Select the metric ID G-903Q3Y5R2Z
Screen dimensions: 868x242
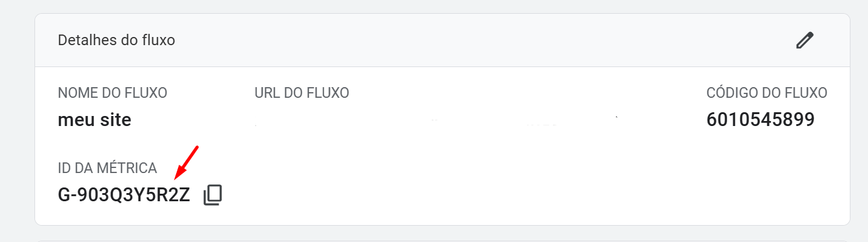124,195
